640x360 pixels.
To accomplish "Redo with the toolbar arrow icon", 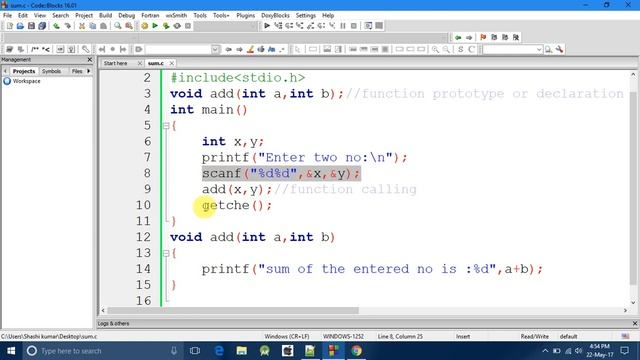I will click(x=67, y=26).
